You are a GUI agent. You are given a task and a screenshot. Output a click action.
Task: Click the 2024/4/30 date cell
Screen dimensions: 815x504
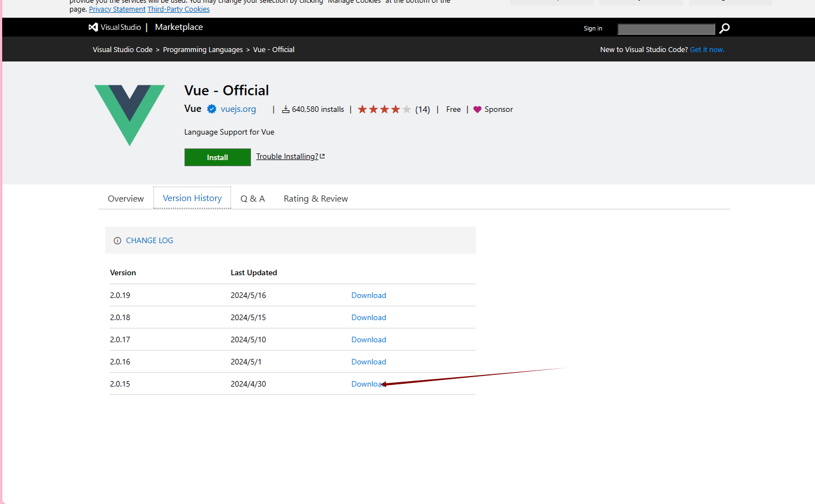pyautogui.click(x=248, y=384)
